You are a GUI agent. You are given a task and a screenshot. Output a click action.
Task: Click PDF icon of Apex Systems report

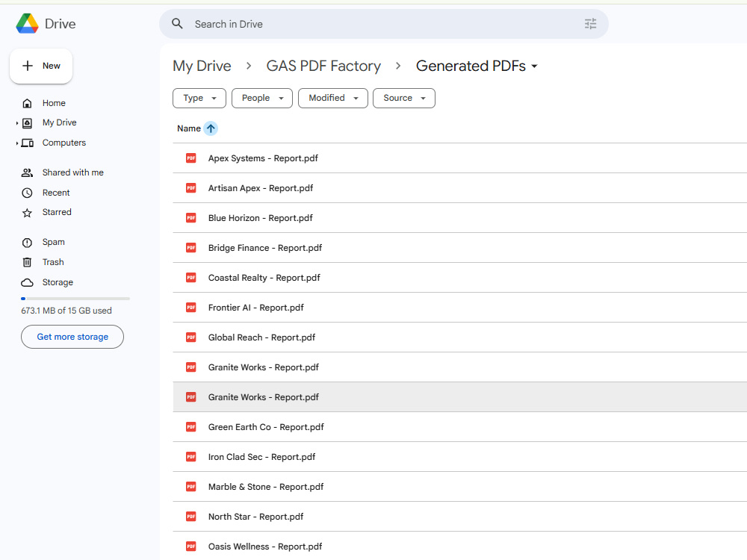tap(191, 158)
